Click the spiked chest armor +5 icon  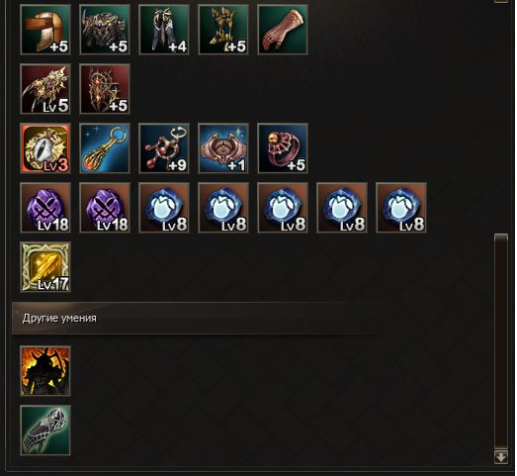click(105, 30)
